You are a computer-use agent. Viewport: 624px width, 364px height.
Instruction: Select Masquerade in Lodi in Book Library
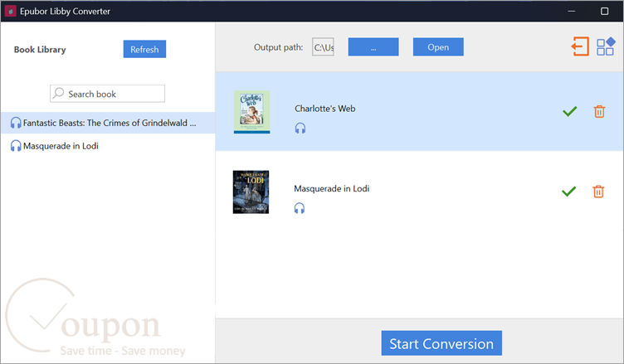108,146
